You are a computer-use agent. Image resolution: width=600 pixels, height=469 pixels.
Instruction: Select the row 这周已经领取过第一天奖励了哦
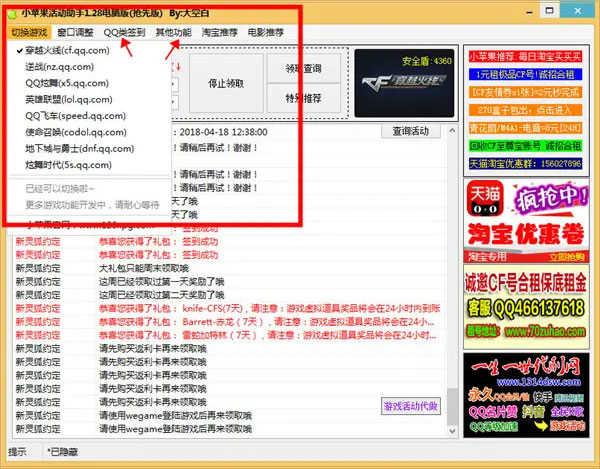229,282
